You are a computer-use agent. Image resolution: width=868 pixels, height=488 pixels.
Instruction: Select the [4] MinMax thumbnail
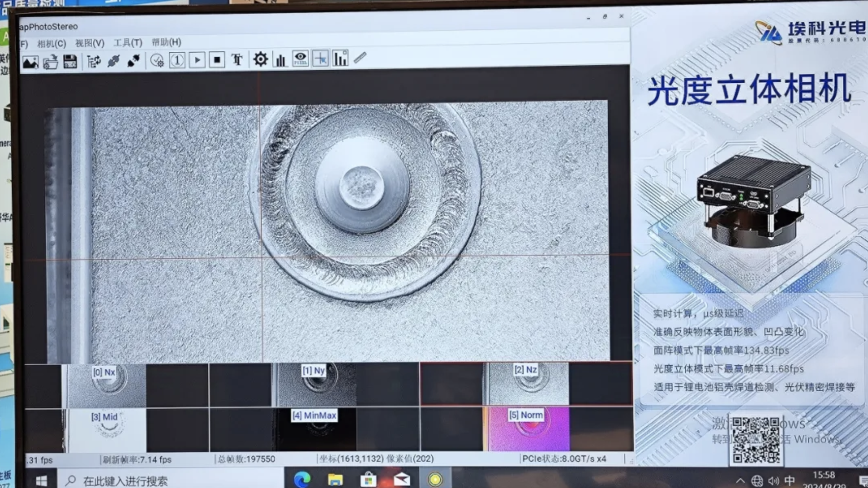click(315, 429)
